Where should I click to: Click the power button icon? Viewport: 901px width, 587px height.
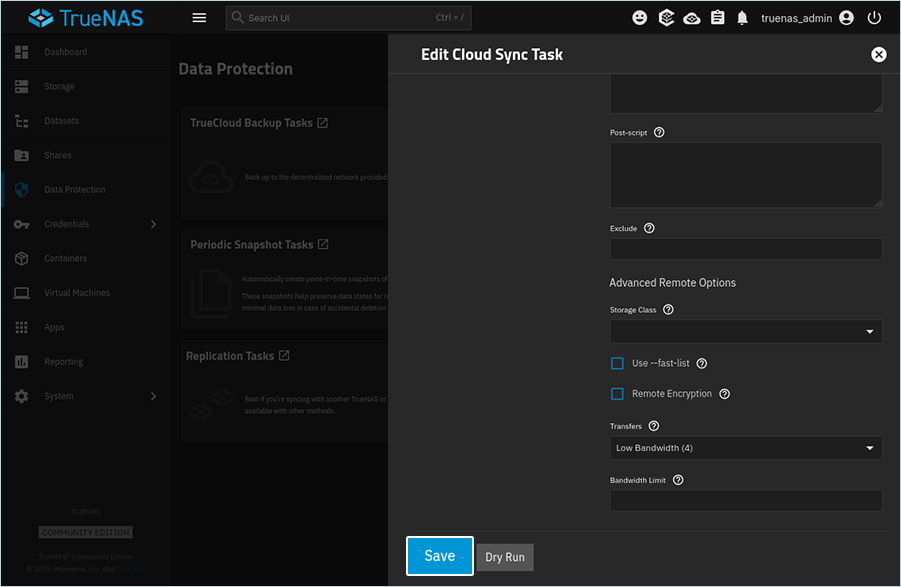(874, 18)
